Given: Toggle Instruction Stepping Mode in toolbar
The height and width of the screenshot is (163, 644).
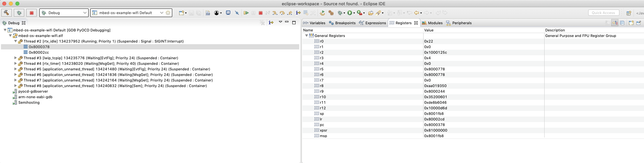Looking at the screenshot, I should [x=298, y=13].
